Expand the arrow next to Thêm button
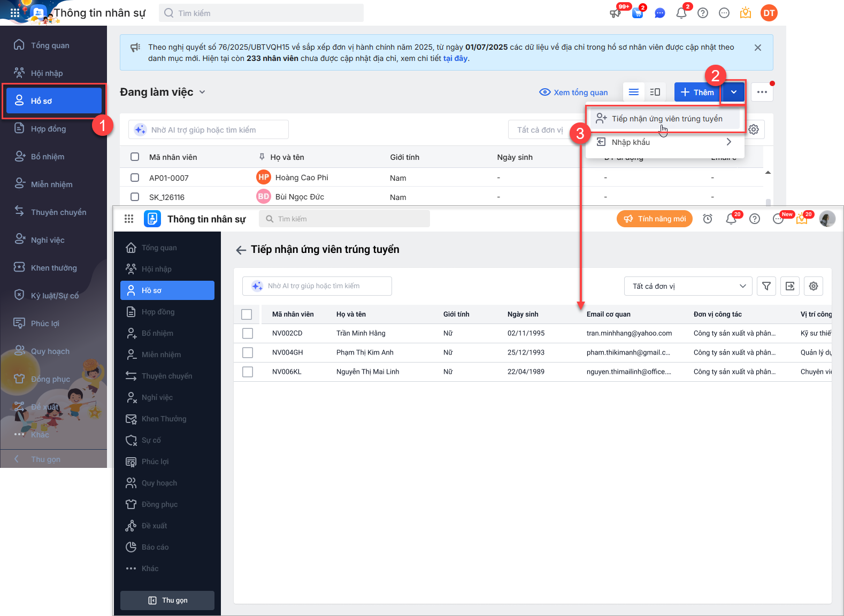Screen dimensions: 844x616 click(x=734, y=92)
